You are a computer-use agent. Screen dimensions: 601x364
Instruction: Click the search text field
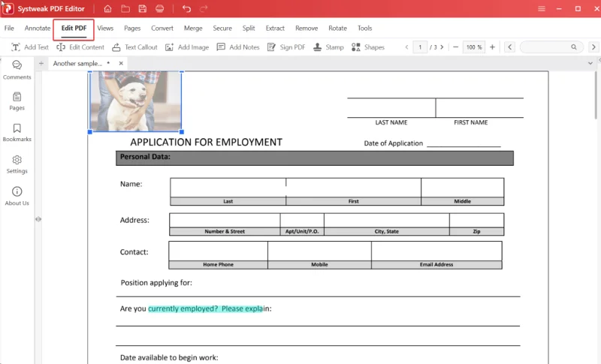(x=546, y=47)
